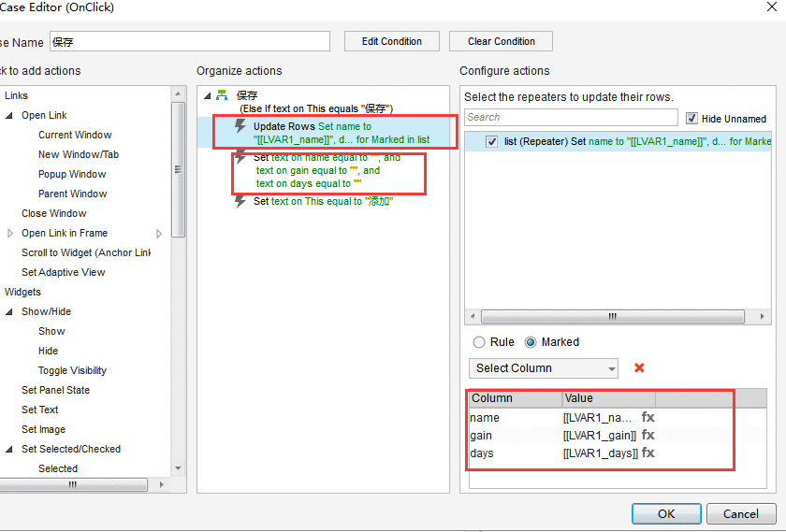Select the Update Rows action row

(324, 133)
